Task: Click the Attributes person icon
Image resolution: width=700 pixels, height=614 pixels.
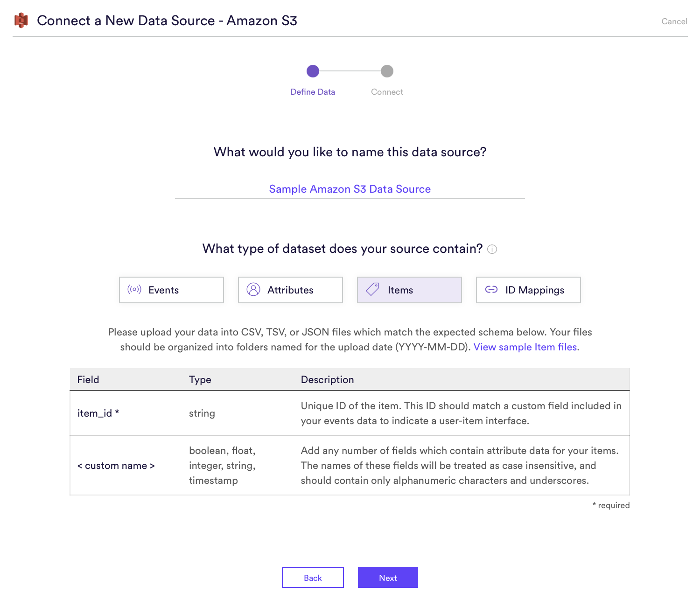Action: 253,290
